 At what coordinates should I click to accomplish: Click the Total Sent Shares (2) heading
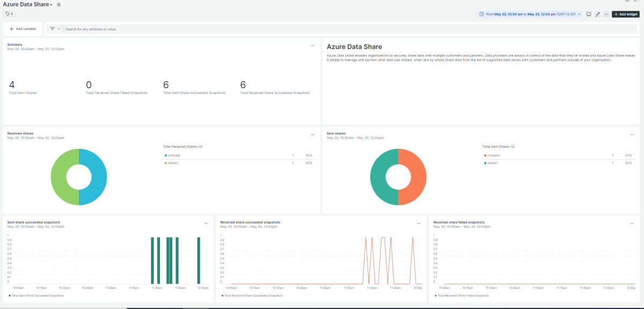[x=499, y=146]
